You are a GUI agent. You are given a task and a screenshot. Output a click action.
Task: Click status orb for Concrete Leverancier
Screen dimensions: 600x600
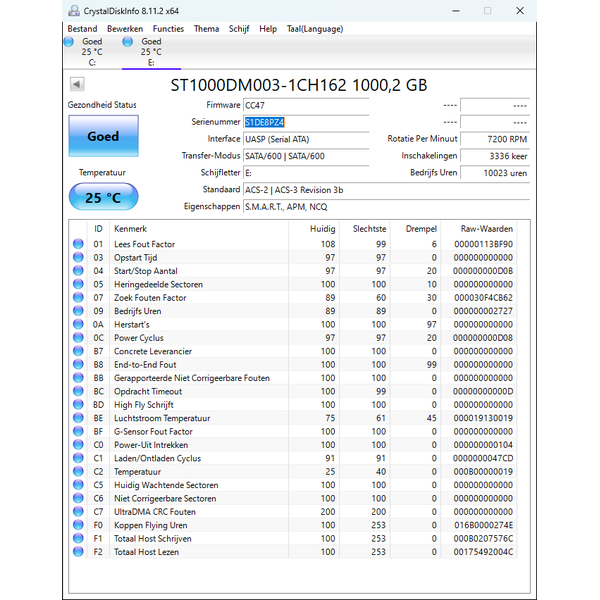click(x=78, y=351)
